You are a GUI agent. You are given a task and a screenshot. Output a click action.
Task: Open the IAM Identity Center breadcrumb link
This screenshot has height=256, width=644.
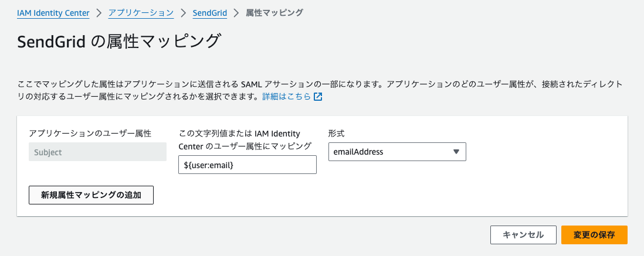click(53, 13)
